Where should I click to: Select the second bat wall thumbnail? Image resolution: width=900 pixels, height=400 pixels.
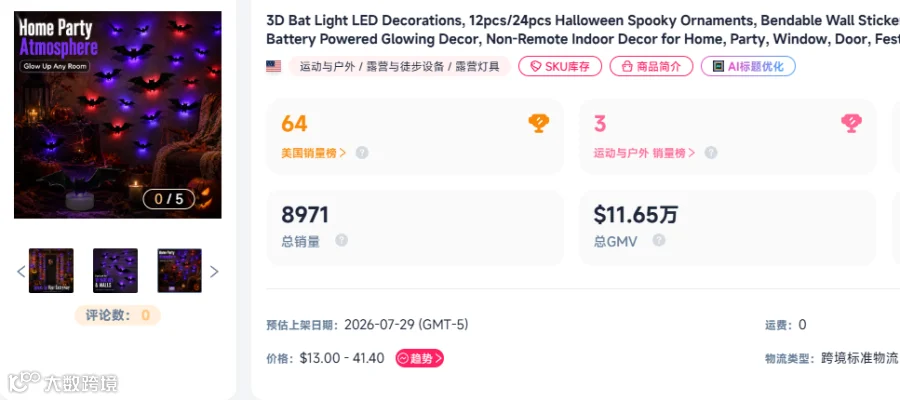[115, 270]
